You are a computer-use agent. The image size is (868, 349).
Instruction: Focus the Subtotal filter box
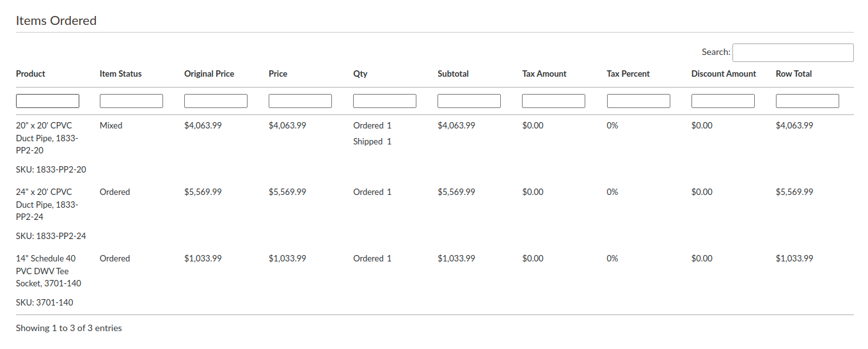(x=469, y=101)
